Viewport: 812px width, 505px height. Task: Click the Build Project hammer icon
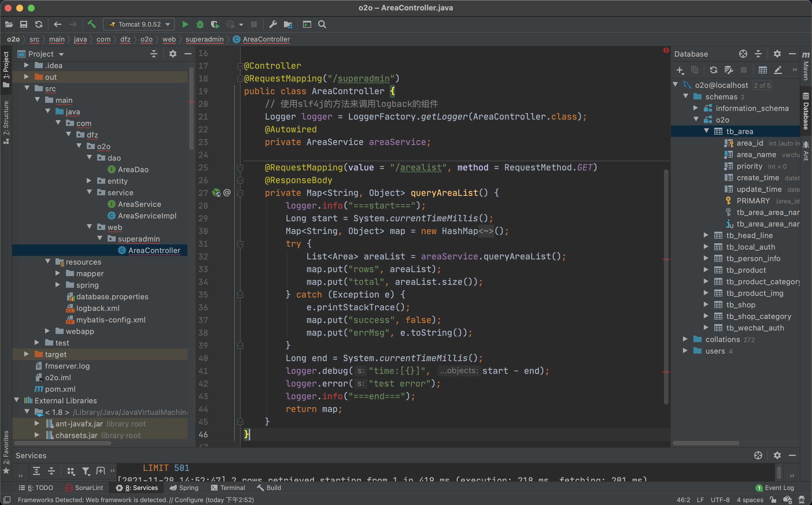point(92,23)
